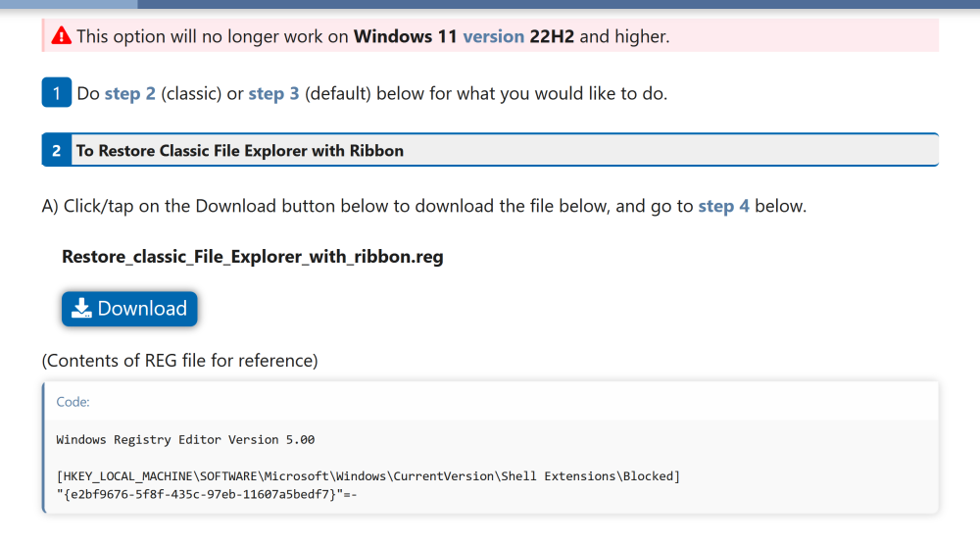Click the "(classic)" text after step 2
The height and width of the screenshot is (545, 980).
click(191, 94)
